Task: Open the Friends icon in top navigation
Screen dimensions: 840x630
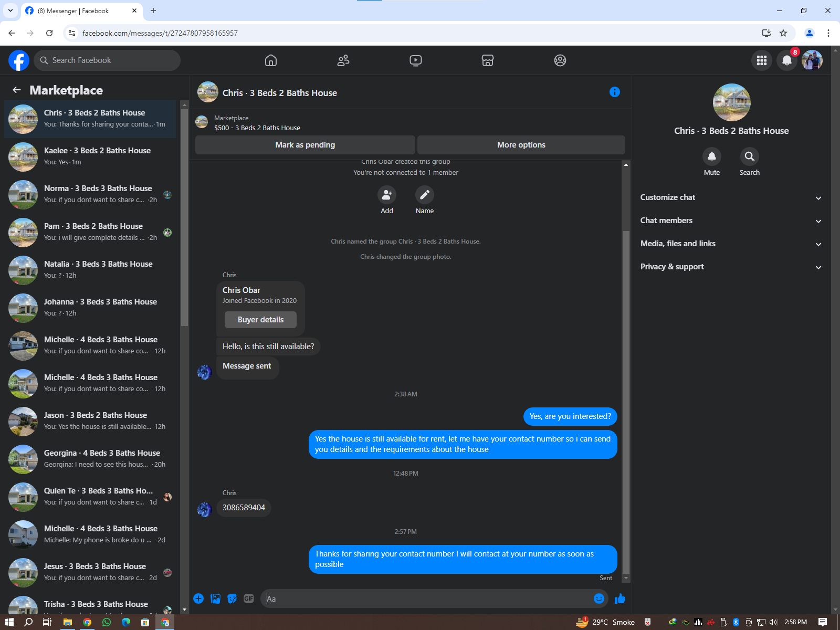Action: (x=343, y=60)
